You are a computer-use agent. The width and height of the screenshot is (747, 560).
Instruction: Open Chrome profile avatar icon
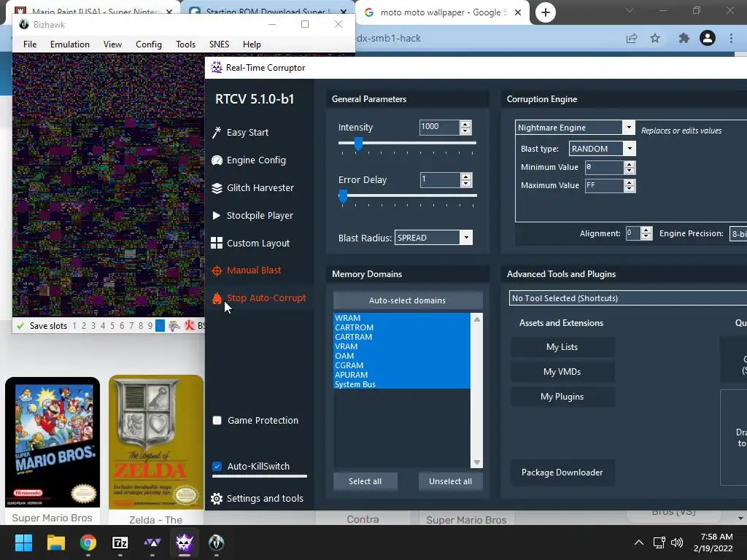tap(708, 38)
